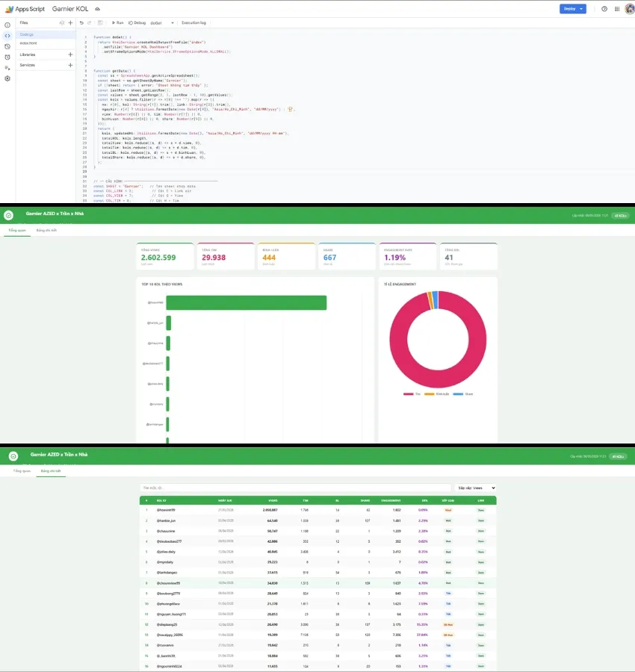Redo the edit in the editor toolbar
This screenshot has height=672, width=635.
[89, 22]
